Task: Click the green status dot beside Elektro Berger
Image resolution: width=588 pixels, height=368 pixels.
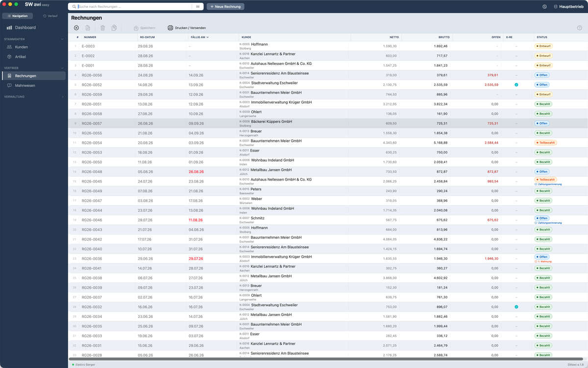Action: [x=73, y=365]
